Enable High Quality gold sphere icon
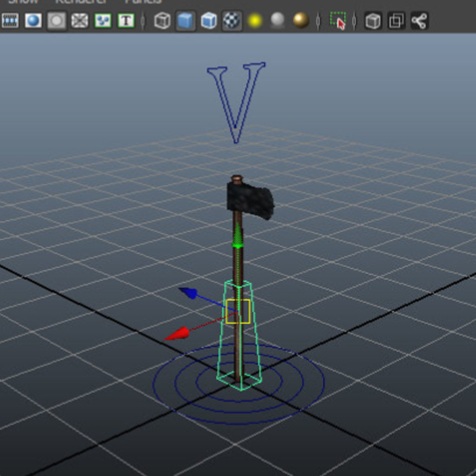This screenshot has width=476, height=476. 301,21
